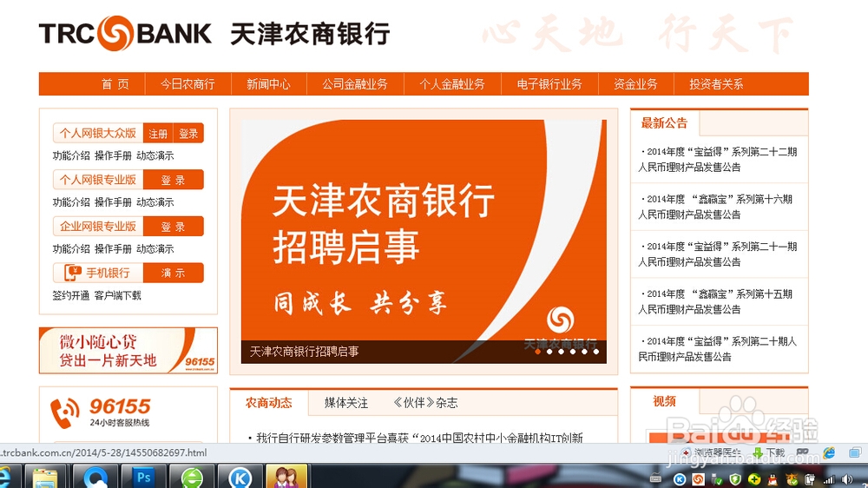Open Photoshop from the taskbar
This screenshot has height=488, width=868.
point(143,478)
